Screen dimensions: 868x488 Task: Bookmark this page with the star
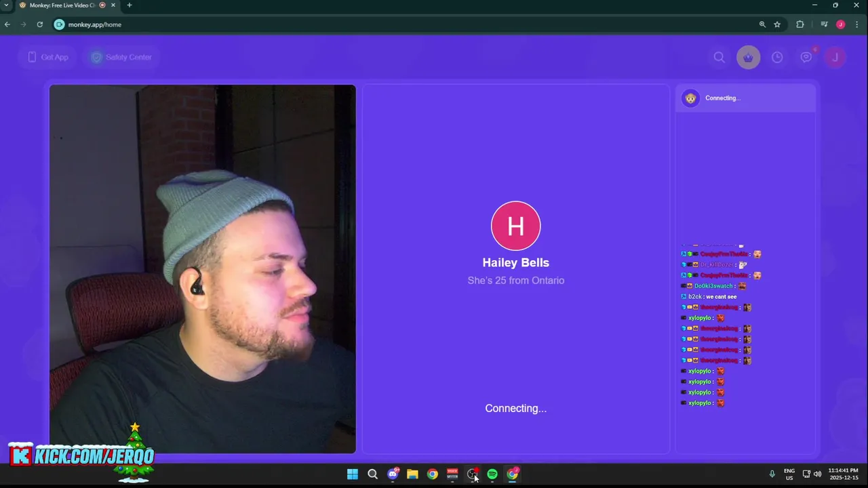(777, 24)
